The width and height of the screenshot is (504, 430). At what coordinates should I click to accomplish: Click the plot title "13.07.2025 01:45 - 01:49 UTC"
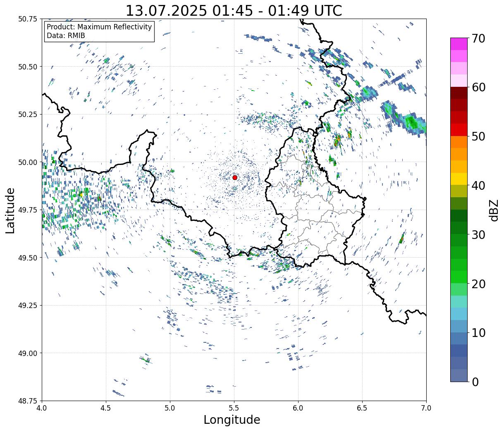(x=234, y=10)
